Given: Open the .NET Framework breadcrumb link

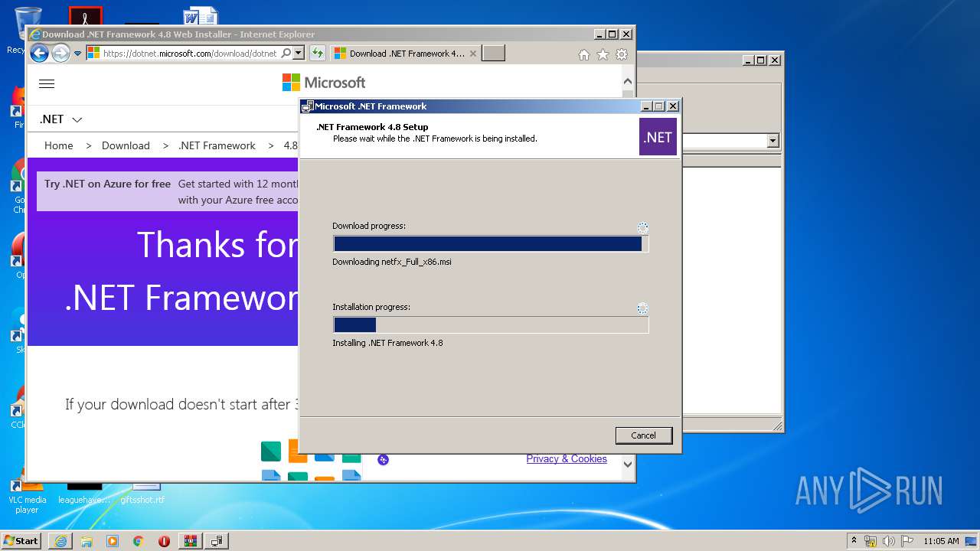Looking at the screenshot, I should tap(217, 145).
